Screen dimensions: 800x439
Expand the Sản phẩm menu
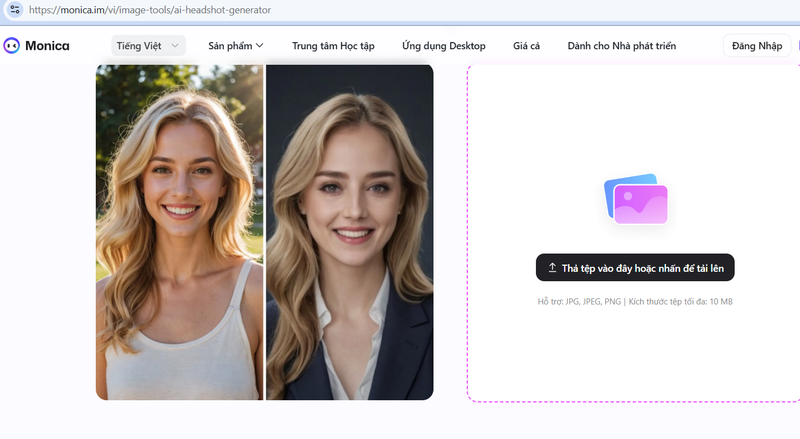point(236,46)
